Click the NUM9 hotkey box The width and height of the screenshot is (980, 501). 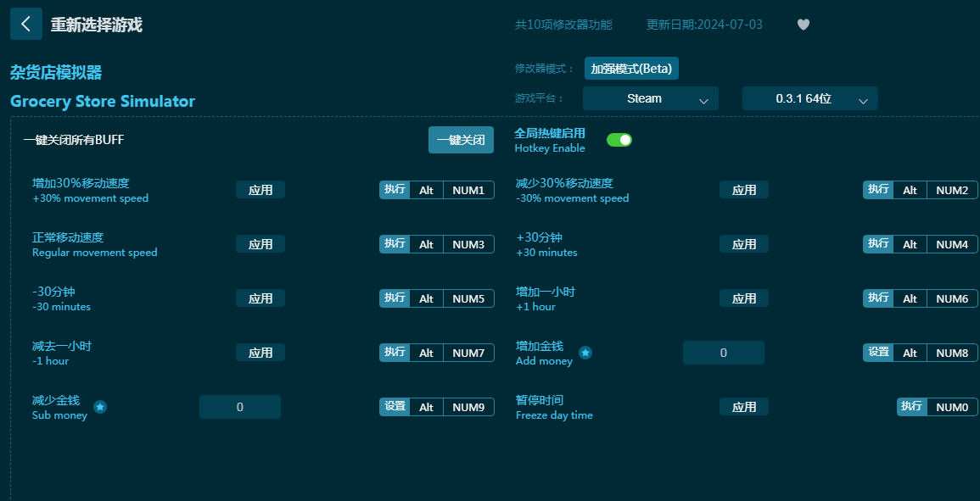click(468, 407)
